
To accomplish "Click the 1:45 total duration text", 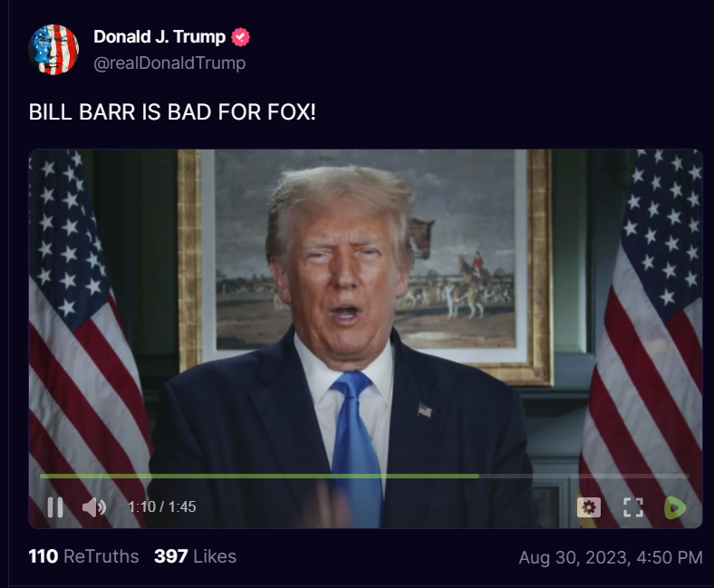I will [182, 507].
